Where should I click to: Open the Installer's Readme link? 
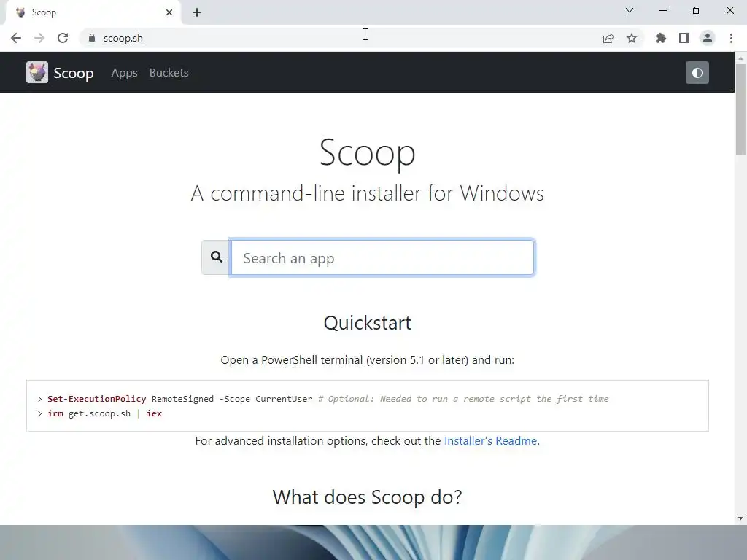click(490, 441)
